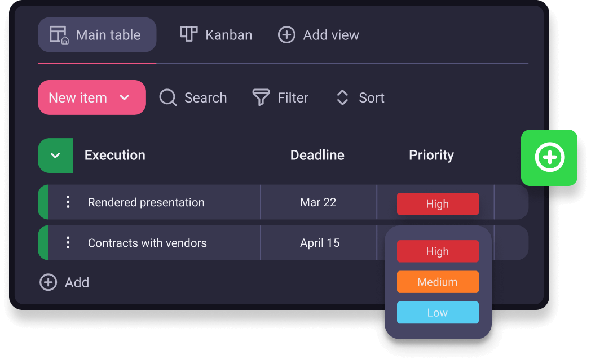
Task: Click the Main table icon
Action: coord(59,34)
